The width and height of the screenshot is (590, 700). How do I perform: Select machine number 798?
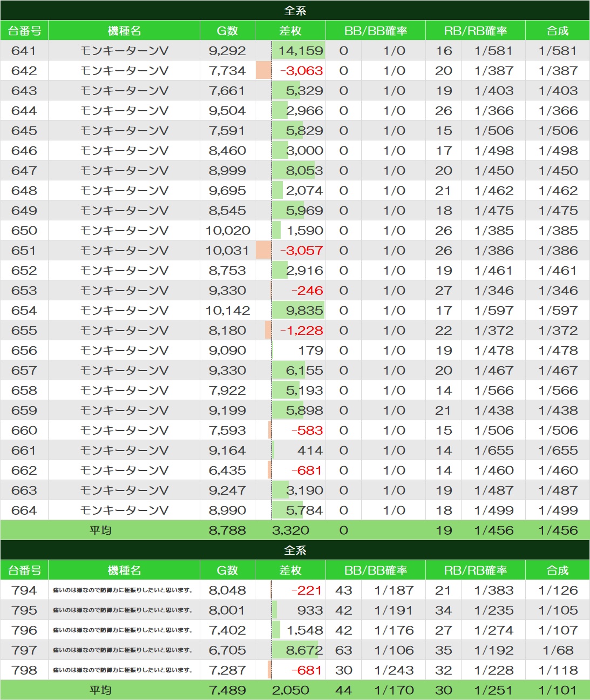pos(24,670)
